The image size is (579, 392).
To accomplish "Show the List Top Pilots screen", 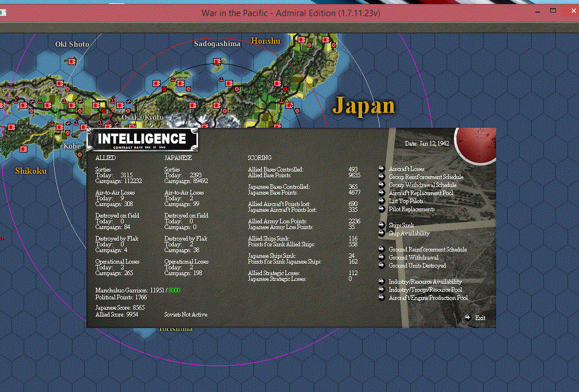I will tap(406, 201).
